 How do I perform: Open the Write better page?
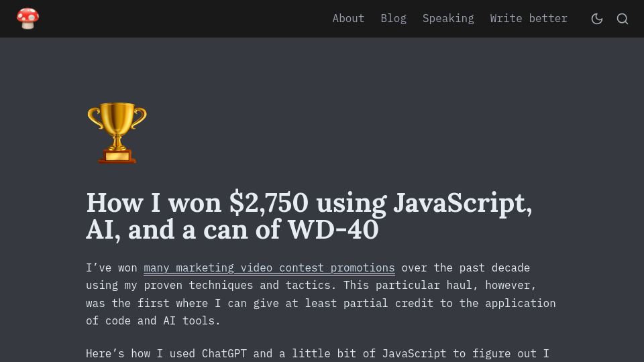click(529, 19)
